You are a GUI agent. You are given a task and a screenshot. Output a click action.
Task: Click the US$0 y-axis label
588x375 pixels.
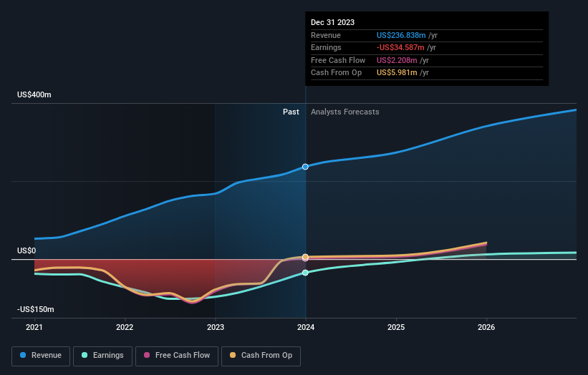click(x=26, y=250)
